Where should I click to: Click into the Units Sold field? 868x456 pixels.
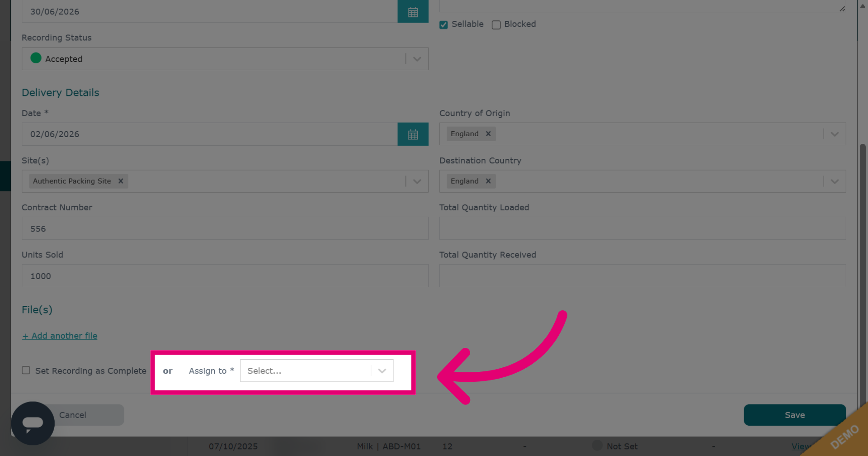(x=225, y=276)
